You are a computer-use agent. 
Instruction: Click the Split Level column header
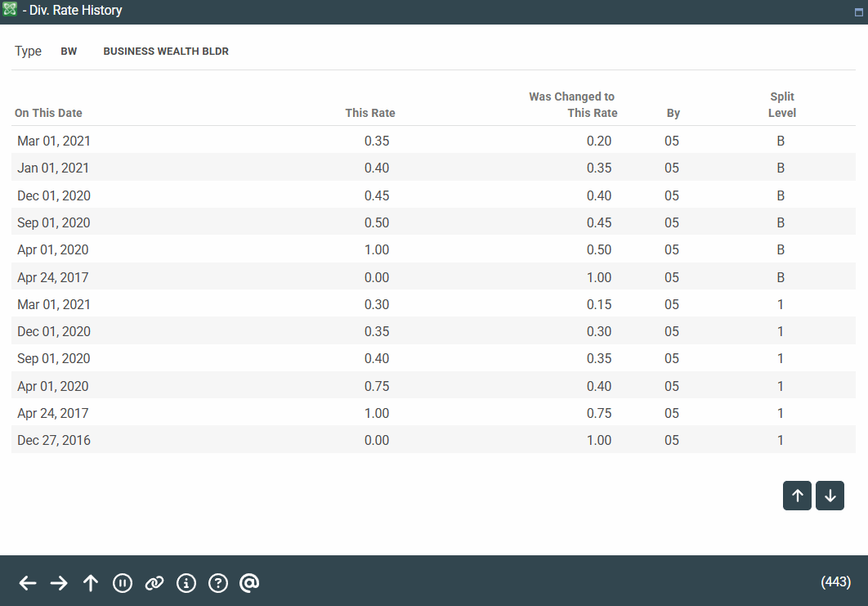pyautogui.click(x=781, y=105)
